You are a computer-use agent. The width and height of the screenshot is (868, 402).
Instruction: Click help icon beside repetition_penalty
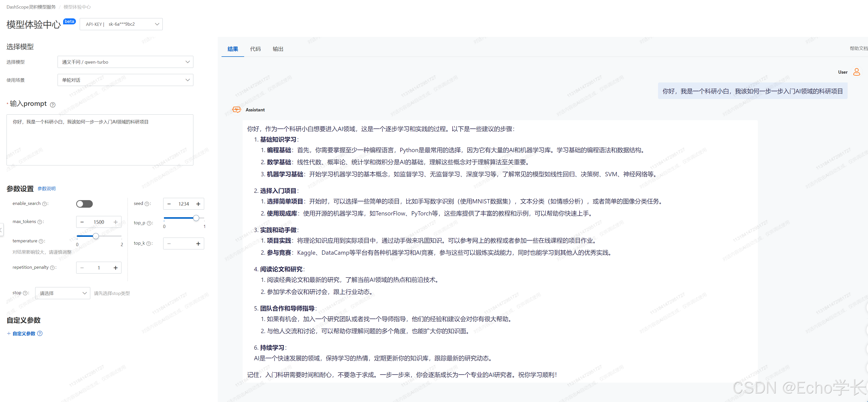52,267
